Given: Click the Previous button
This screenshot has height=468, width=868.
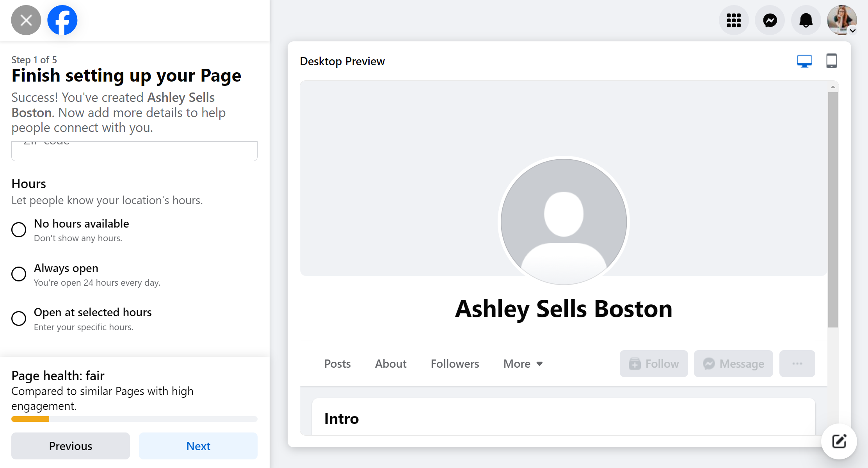Looking at the screenshot, I should (71, 446).
